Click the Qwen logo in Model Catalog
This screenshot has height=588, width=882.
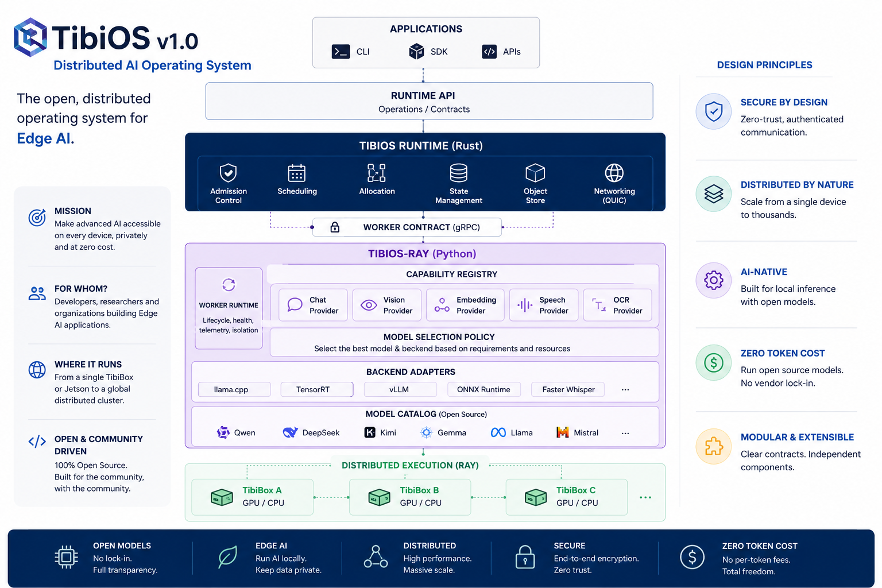223,432
